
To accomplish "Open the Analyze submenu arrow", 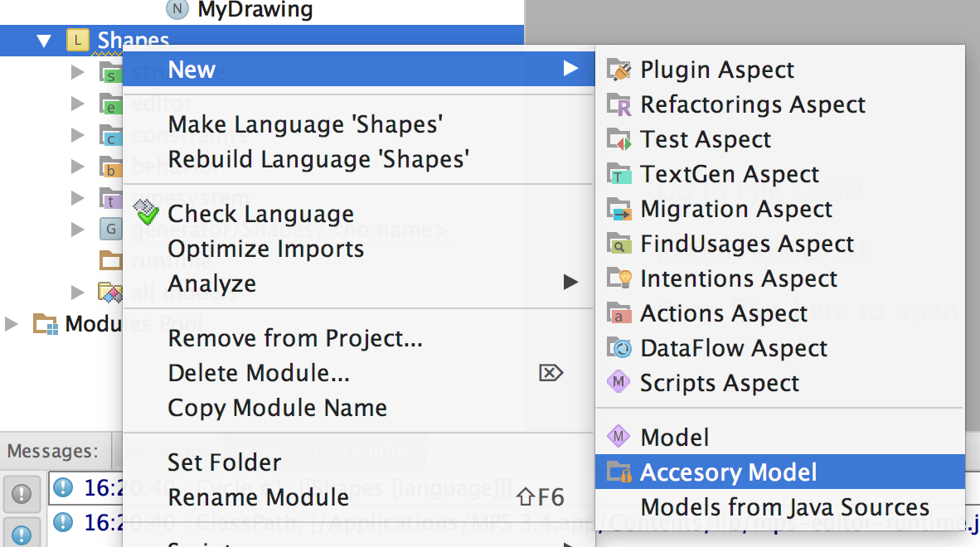I will [570, 283].
